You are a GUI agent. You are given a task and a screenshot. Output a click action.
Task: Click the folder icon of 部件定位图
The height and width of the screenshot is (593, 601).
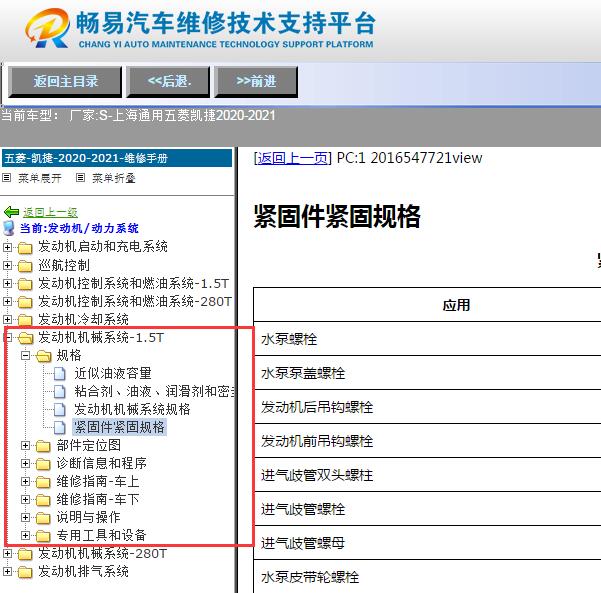click(x=43, y=446)
